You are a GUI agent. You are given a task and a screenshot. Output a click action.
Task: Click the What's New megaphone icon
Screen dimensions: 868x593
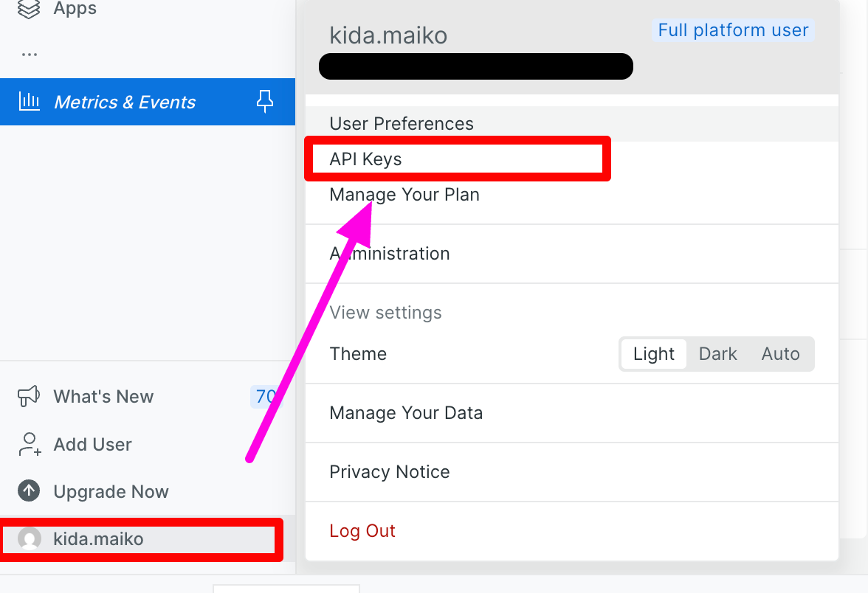tap(29, 396)
